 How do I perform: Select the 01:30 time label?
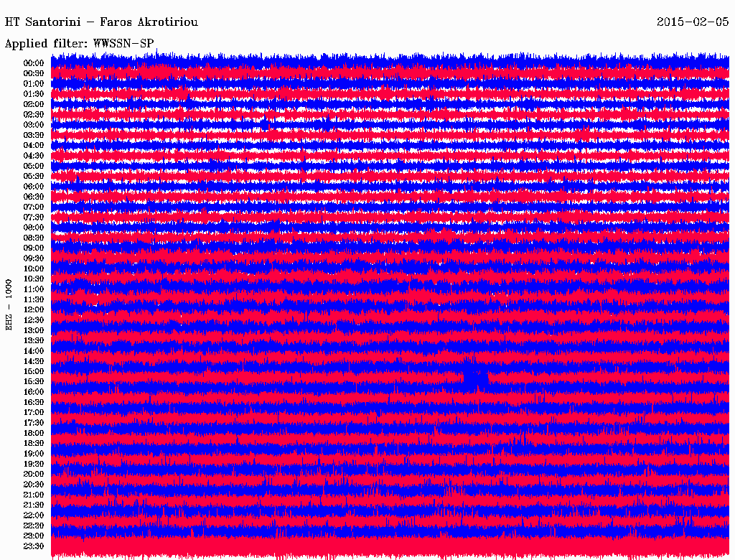coord(33,94)
